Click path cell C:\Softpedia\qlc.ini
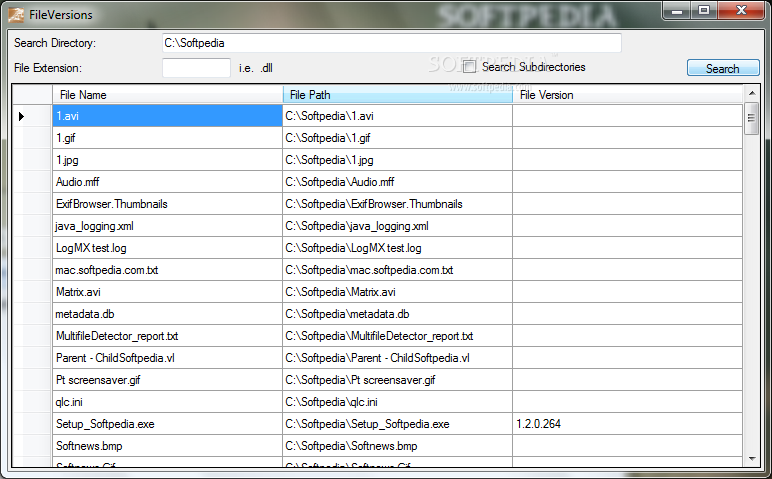The height and width of the screenshot is (479, 772). [x=397, y=402]
